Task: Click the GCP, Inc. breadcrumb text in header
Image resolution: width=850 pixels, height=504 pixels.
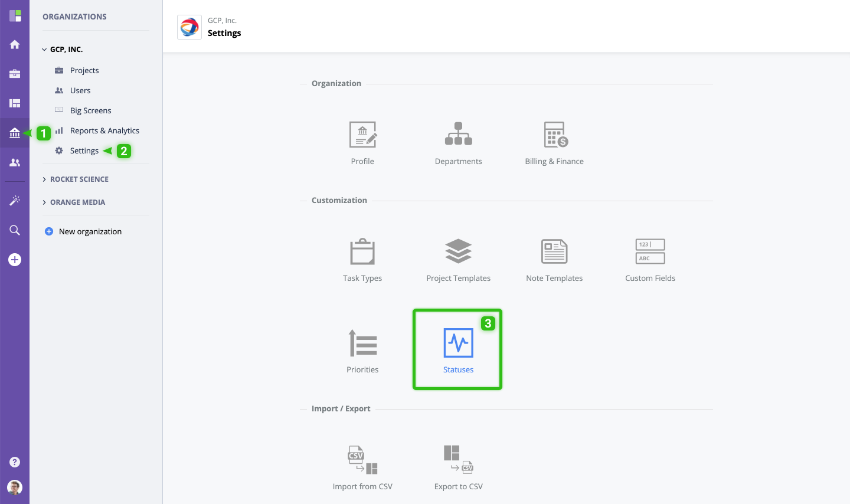Action: [222, 21]
